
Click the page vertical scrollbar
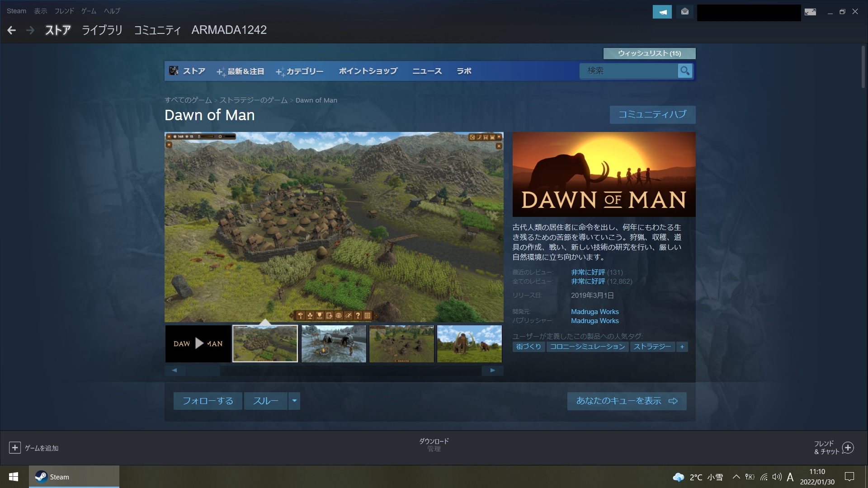(x=863, y=67)
